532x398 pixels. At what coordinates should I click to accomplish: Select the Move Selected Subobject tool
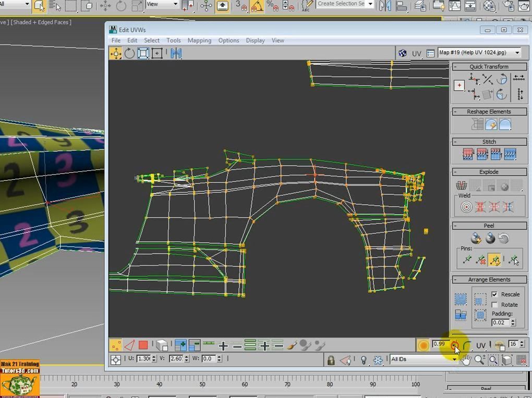point(116,53)
